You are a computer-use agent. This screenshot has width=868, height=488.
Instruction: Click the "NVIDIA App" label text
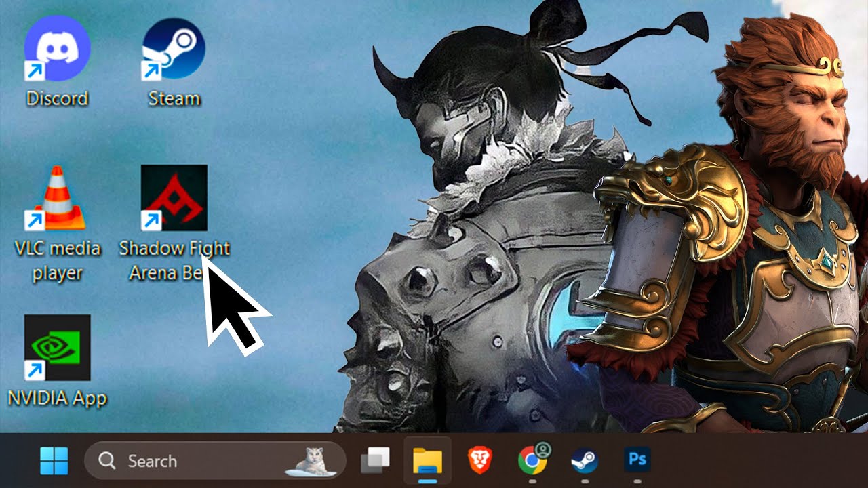point(58,398)
